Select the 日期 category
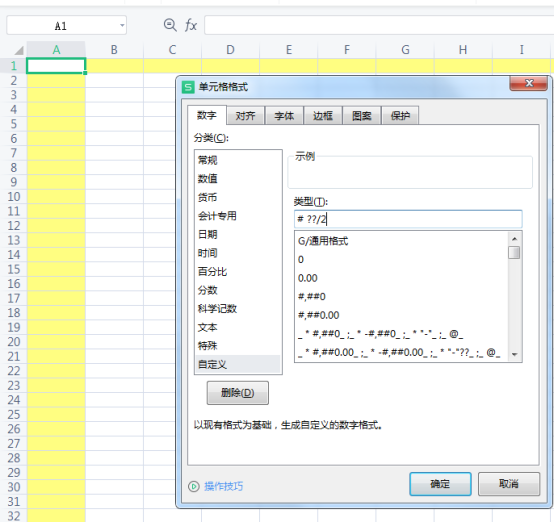This screenshot has width=554, height=523. [x=238, y=234]
